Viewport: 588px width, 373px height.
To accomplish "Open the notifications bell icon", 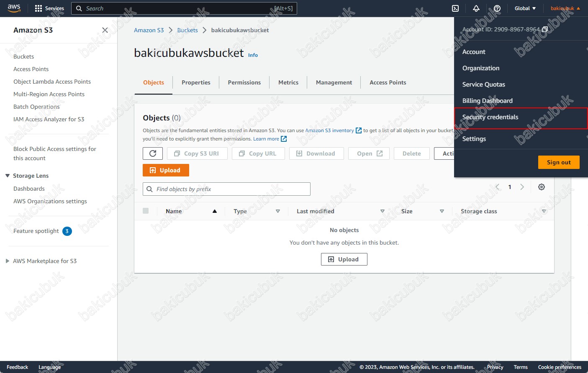I will [476, 8].
